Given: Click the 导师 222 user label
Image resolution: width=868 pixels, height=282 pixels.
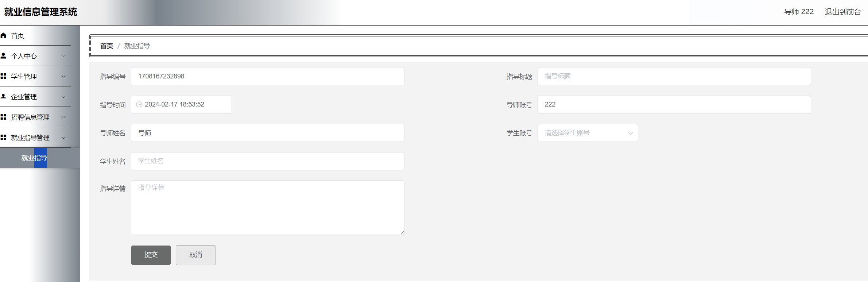Looking at the screenshot, I should coord(799,12).
